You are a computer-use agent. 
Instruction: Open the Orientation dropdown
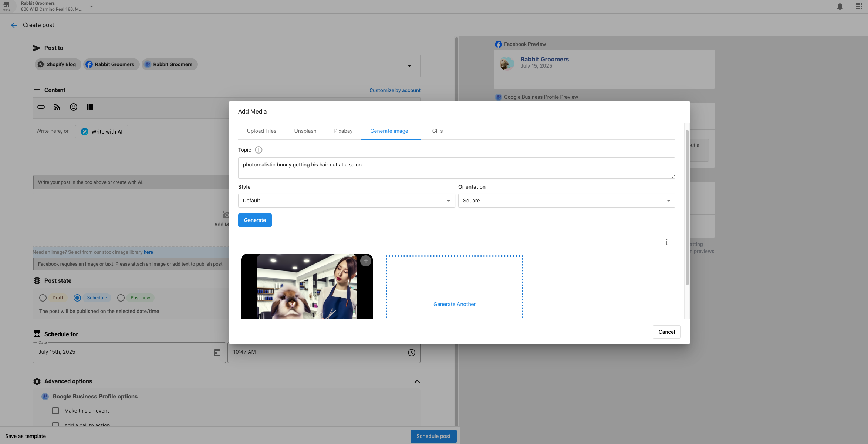(x=566, y=200)
